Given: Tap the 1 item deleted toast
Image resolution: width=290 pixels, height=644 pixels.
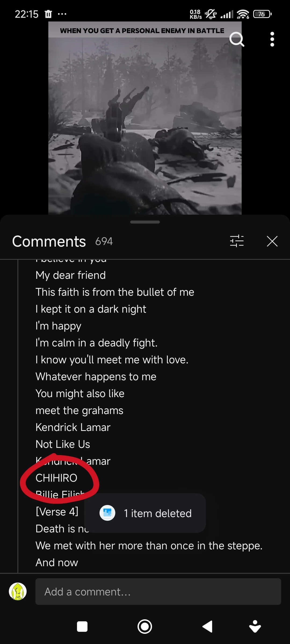Looking at the screenshot, I should pos(145,513).
